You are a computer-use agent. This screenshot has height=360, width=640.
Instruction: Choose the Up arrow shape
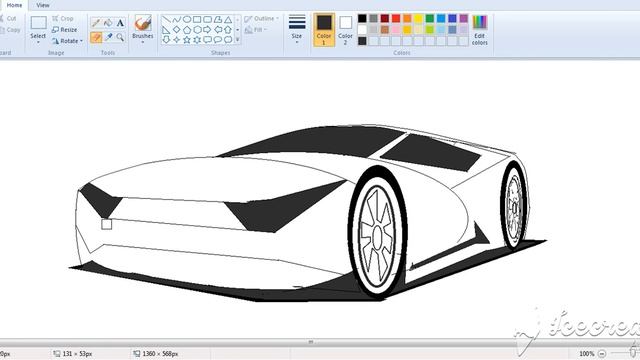click(x=228, y=29)
